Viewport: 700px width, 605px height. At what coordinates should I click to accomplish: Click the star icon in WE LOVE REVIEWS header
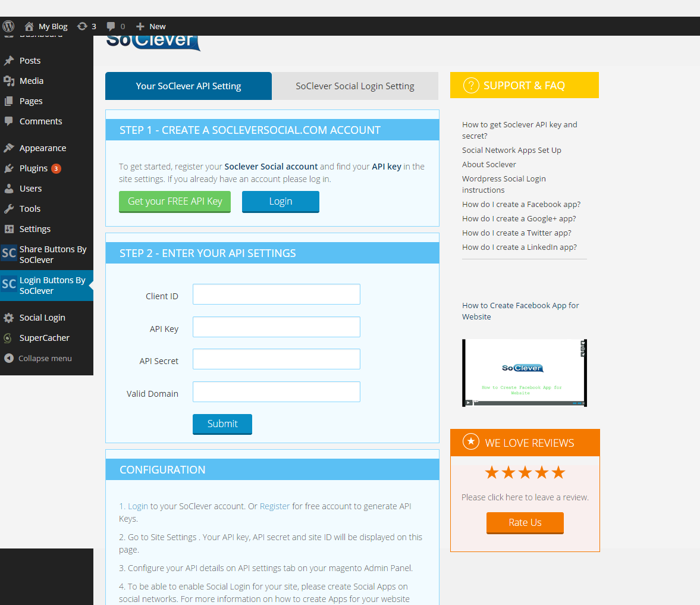tap(470, 443)
